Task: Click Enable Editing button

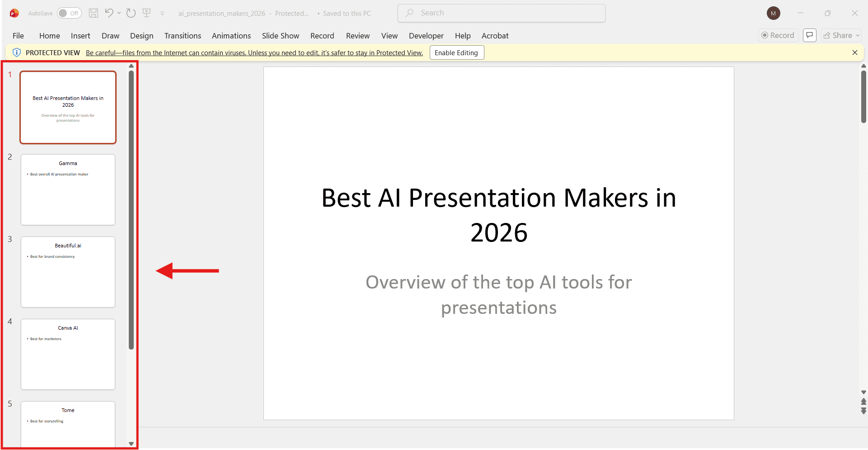Action: click(x=457, y=52)
